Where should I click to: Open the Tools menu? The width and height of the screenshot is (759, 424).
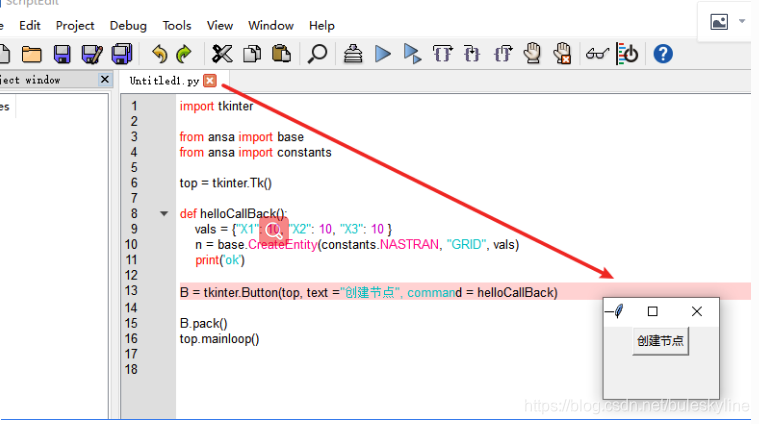[177, 26]
